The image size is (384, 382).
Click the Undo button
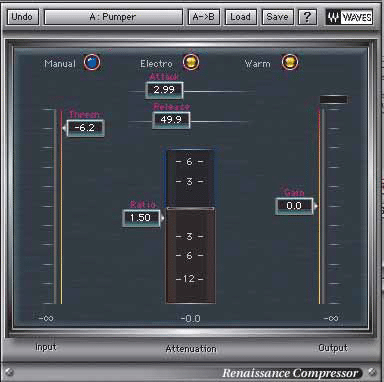(x=22, y=17)
